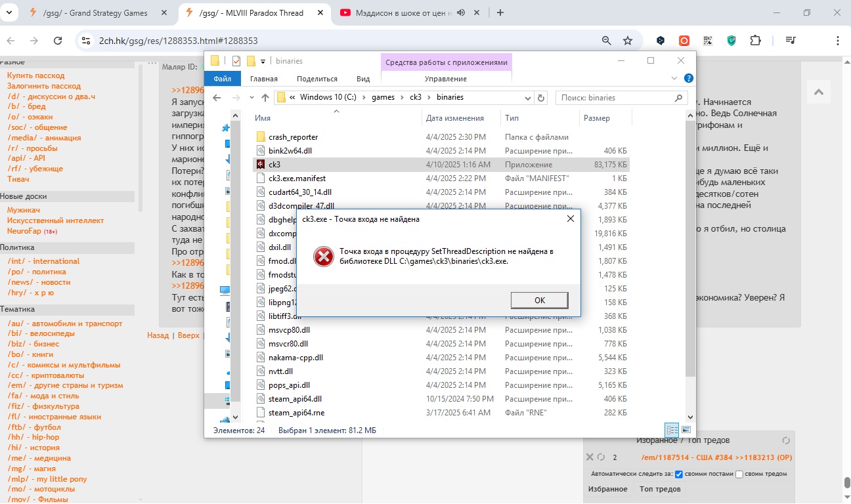Open a new browser tab
This screenshot has width=851, height=504.
pyautogui.click(x=500, y=12)
